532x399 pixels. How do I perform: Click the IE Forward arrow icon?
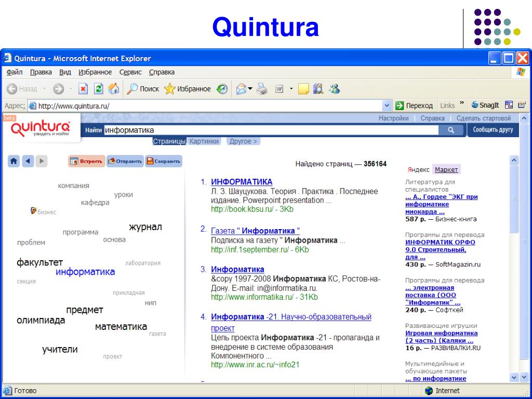(x=58, y=89)
